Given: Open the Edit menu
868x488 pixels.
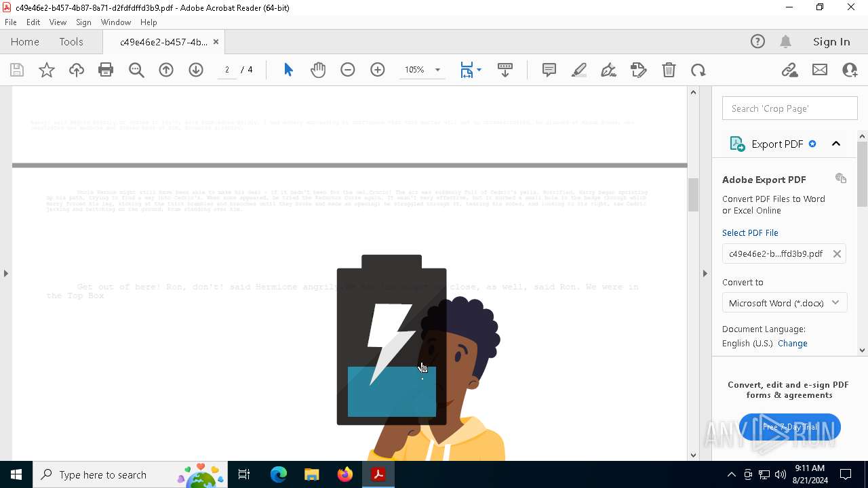Looking at the screenshot, I should click(33, 22).
